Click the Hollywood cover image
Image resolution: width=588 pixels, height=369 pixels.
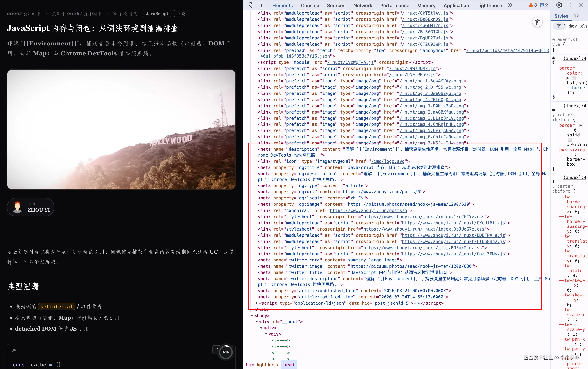[121, 129]
